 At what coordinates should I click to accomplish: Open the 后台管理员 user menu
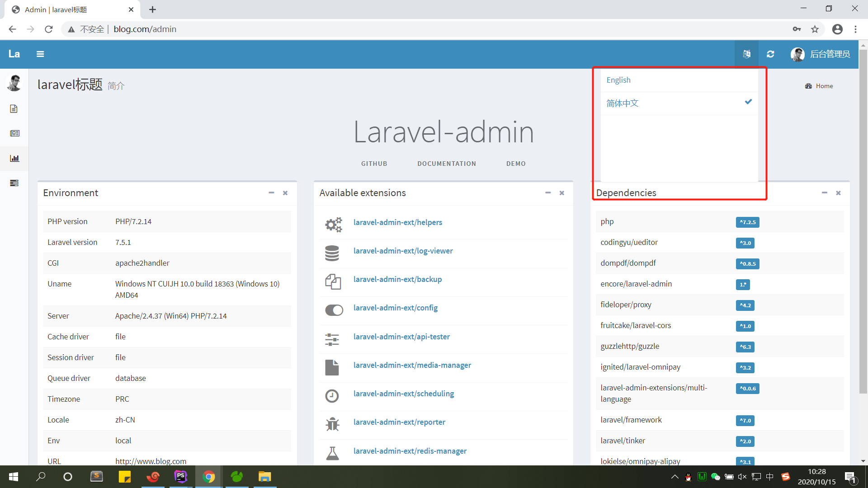[820, 54]
